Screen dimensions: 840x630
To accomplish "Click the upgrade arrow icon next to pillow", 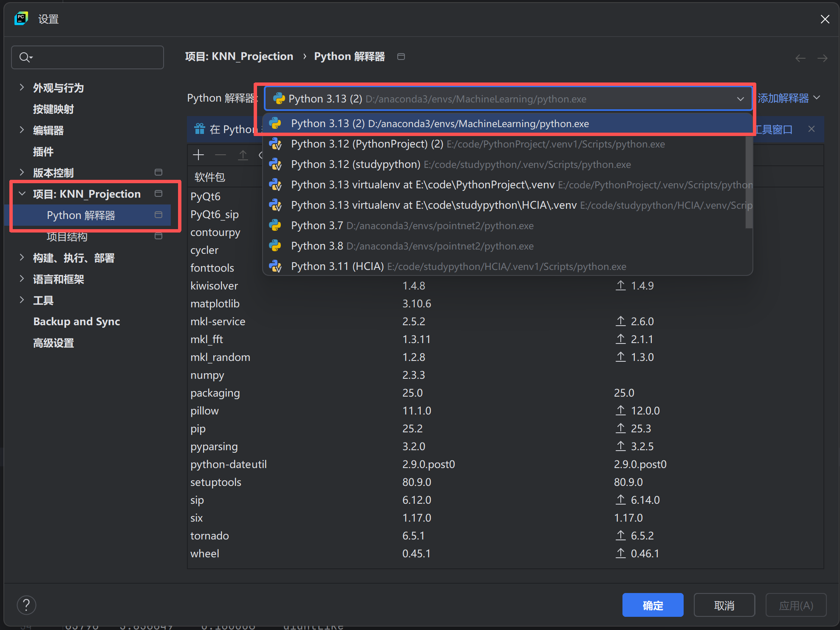I will [x=620, y=410].
